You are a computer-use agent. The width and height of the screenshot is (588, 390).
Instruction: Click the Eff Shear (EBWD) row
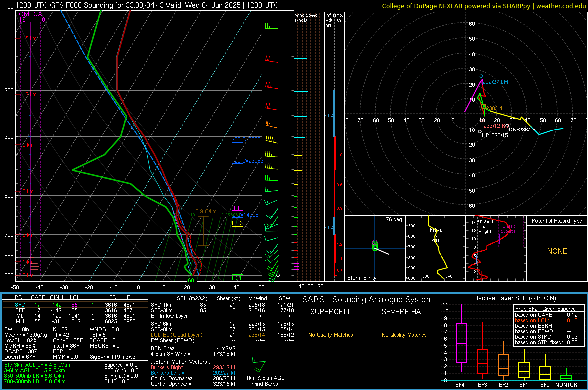click(222, 340)
